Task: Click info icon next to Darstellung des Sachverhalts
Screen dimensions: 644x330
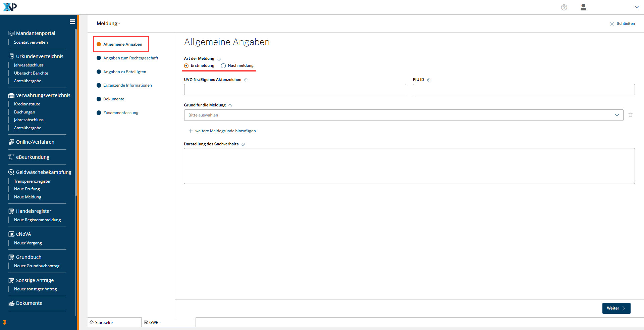Action: click(243, 144)
